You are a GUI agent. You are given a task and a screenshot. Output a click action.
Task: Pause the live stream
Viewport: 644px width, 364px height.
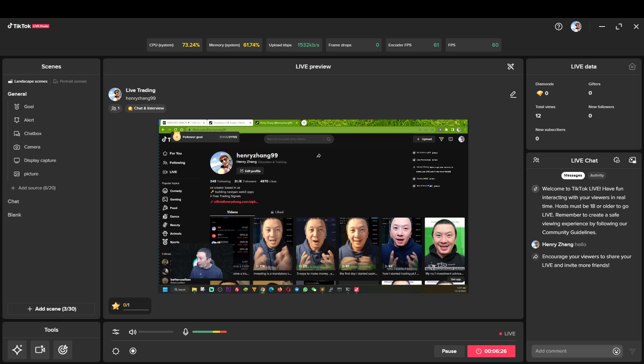[x=449, y=351]
